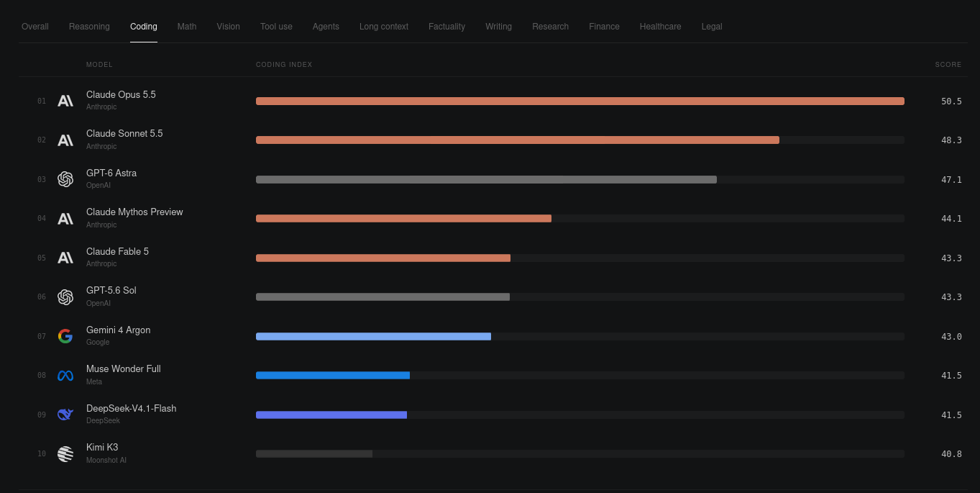Click the Anthropic logo beside Claude Opus 5.5
The image size is (980, 493).
click(x=65, y=101)
